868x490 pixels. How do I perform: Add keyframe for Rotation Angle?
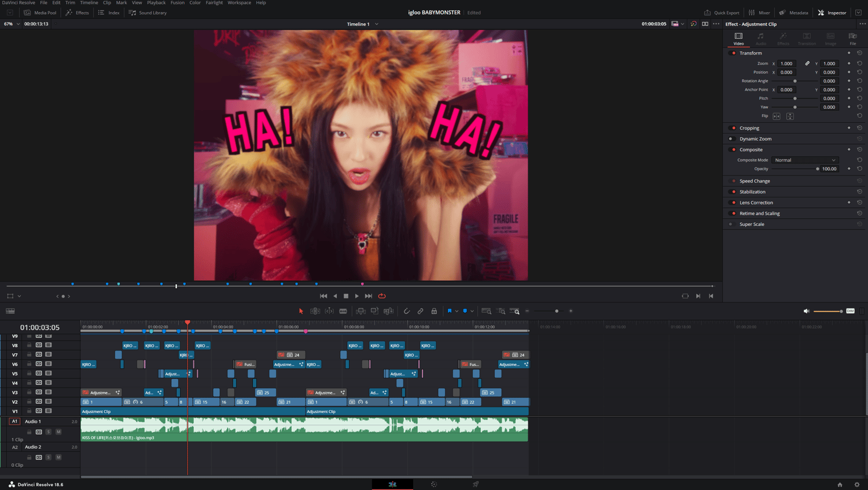[849, 81]
